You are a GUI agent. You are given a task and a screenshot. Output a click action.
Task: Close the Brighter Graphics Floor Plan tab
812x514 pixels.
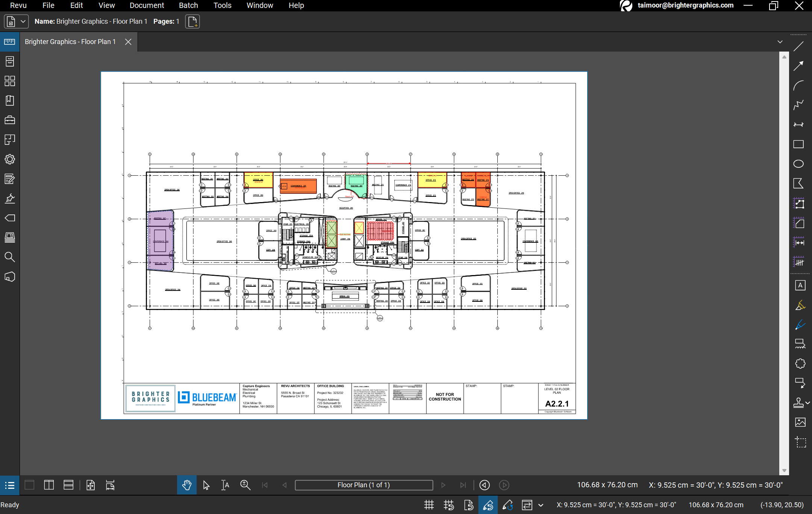point(128,42)
